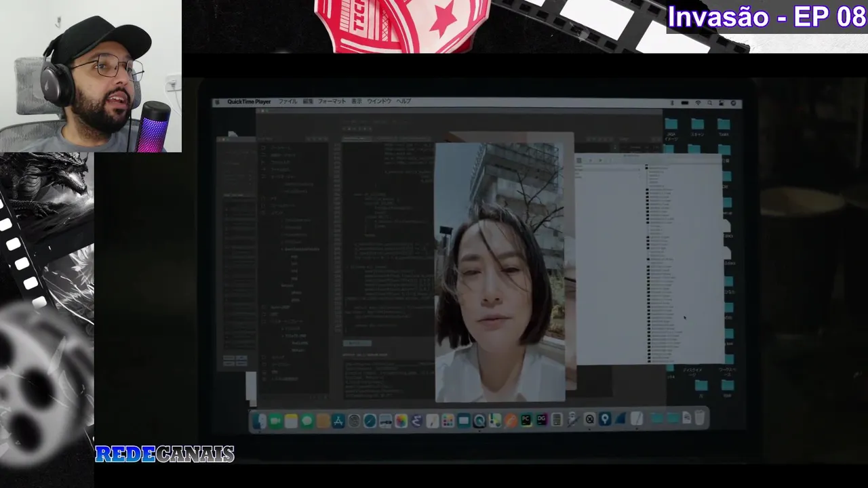868x488 pixels.
Task: Open the 表示 menu
Action: coord(357,102)
